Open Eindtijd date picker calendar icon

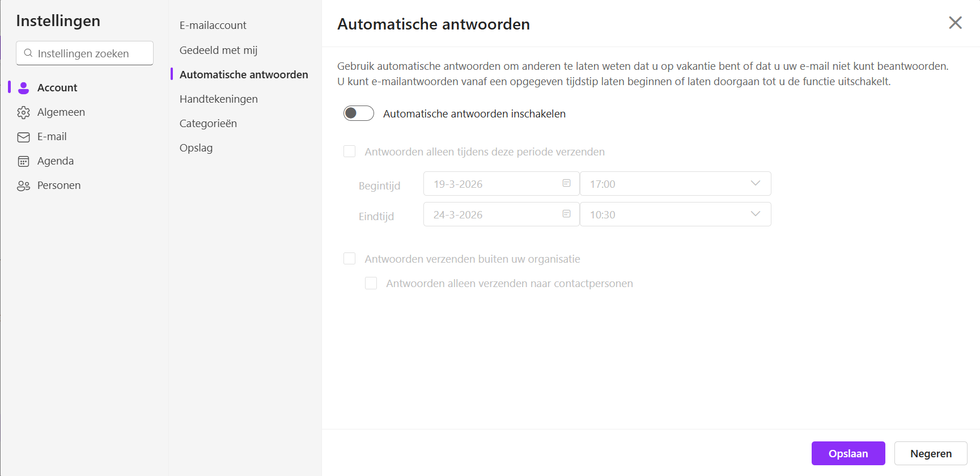pos(566,214)
